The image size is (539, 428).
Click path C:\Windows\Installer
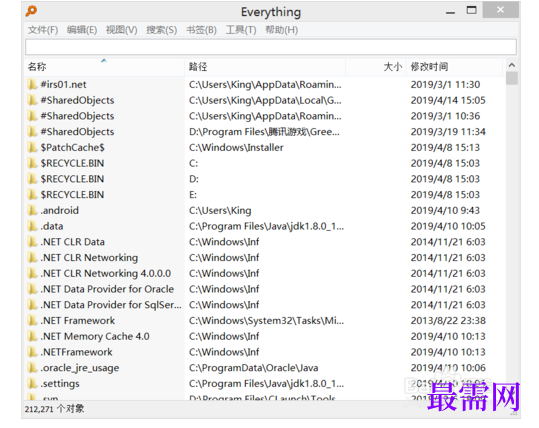click(236, 147)
